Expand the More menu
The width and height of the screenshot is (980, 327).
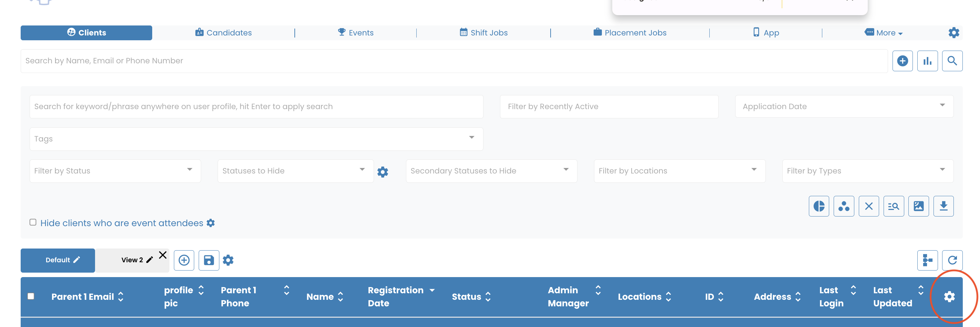pos(883,33)
